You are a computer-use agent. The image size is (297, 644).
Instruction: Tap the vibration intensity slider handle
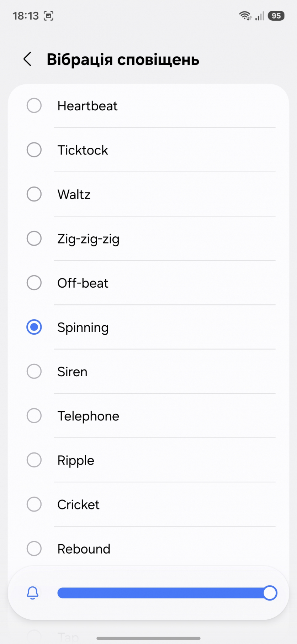point(270,593)
